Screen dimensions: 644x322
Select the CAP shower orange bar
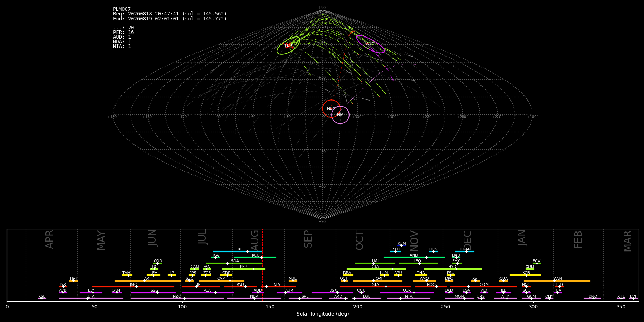pyautogui.click(x=222, y=281)
